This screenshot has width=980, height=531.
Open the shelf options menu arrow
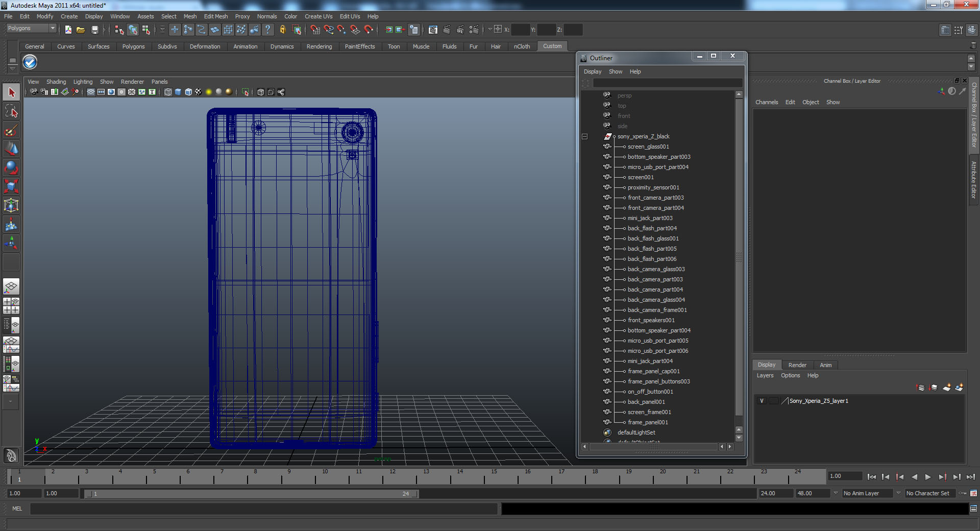pos(13,68)
